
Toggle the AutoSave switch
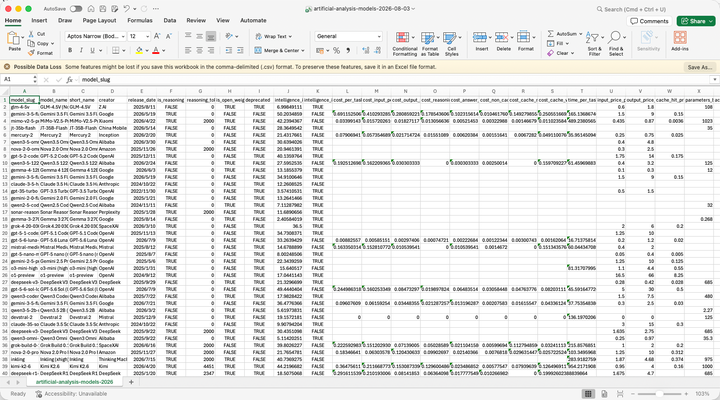76,9
